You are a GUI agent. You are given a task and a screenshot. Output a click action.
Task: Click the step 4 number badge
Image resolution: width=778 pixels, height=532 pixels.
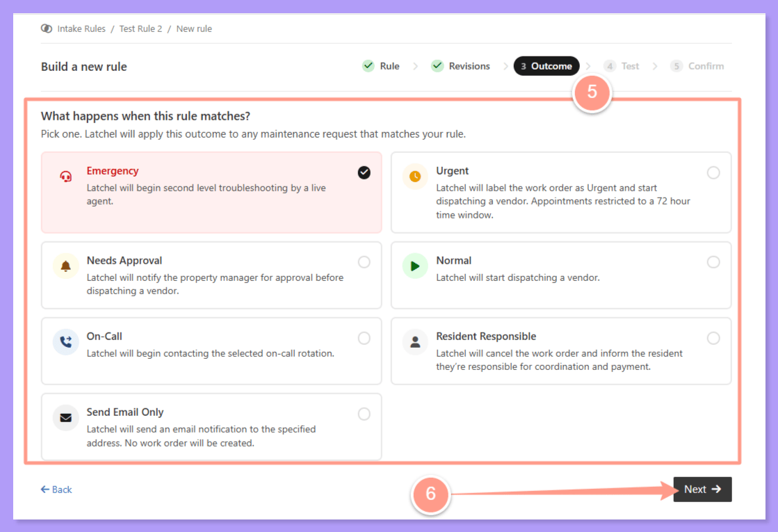pos(610,66)
